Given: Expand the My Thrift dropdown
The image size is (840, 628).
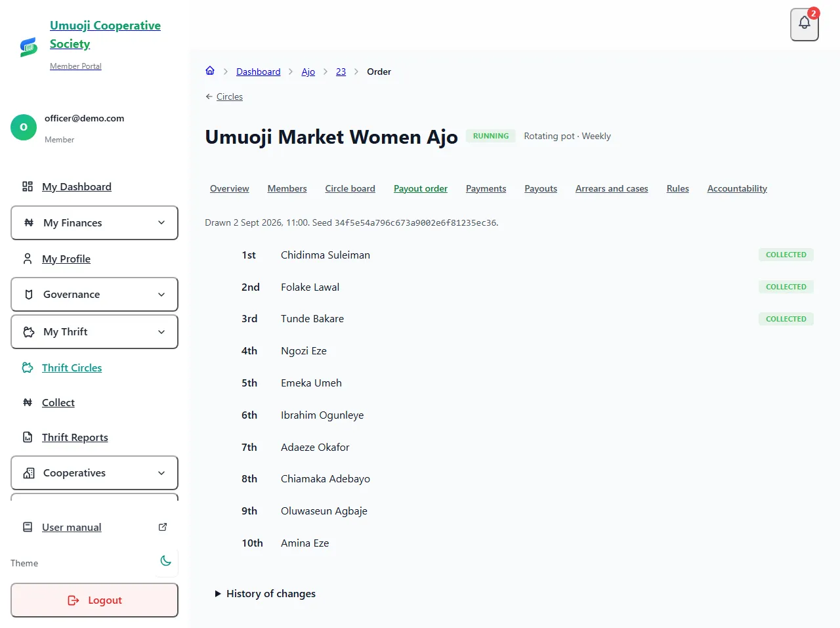Looking at the screenshot, I should click(94, 332).
